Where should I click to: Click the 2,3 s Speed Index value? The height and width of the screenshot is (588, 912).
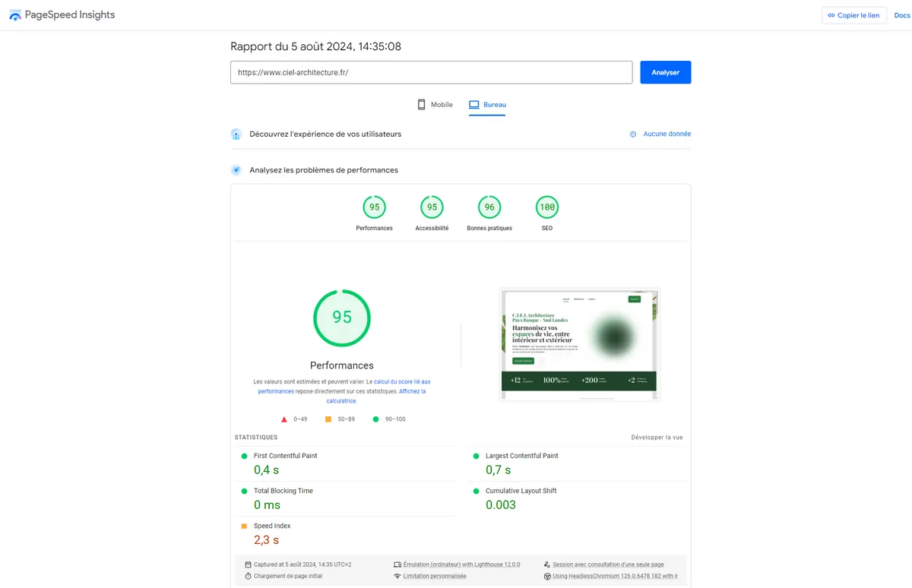tap(267, 540)
